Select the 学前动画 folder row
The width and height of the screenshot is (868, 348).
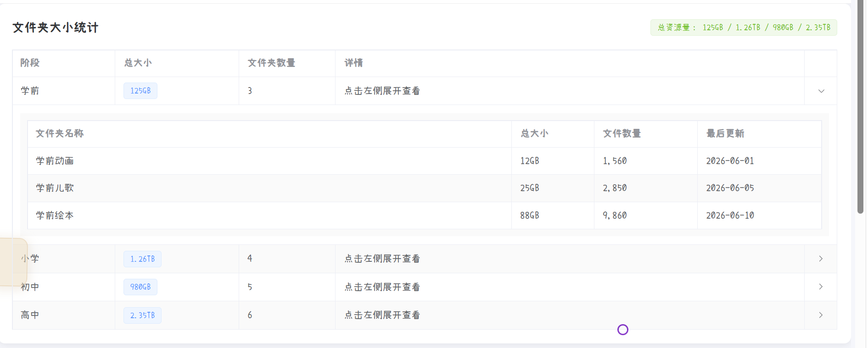click(x=425, y=161)
